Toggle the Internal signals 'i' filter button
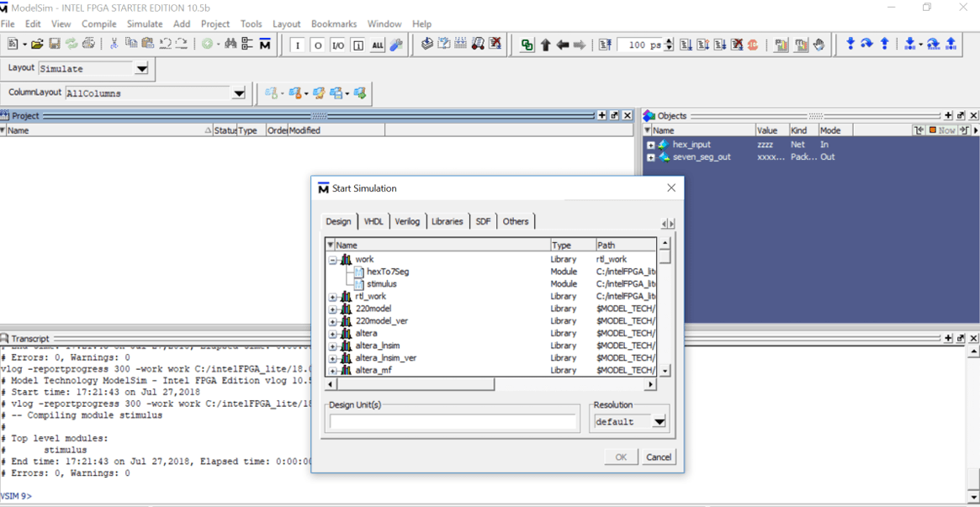Screen dimensions: 980x507 [358, 45]
